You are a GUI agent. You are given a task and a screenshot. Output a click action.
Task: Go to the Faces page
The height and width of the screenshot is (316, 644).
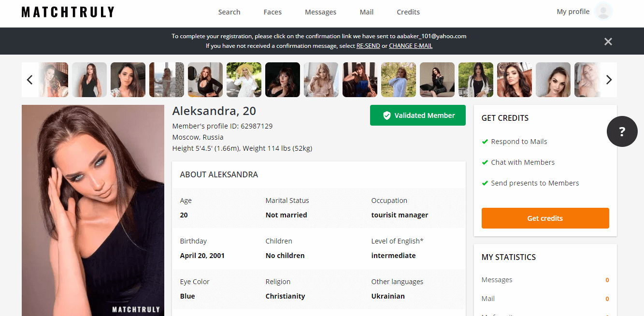tap(272, 12)
